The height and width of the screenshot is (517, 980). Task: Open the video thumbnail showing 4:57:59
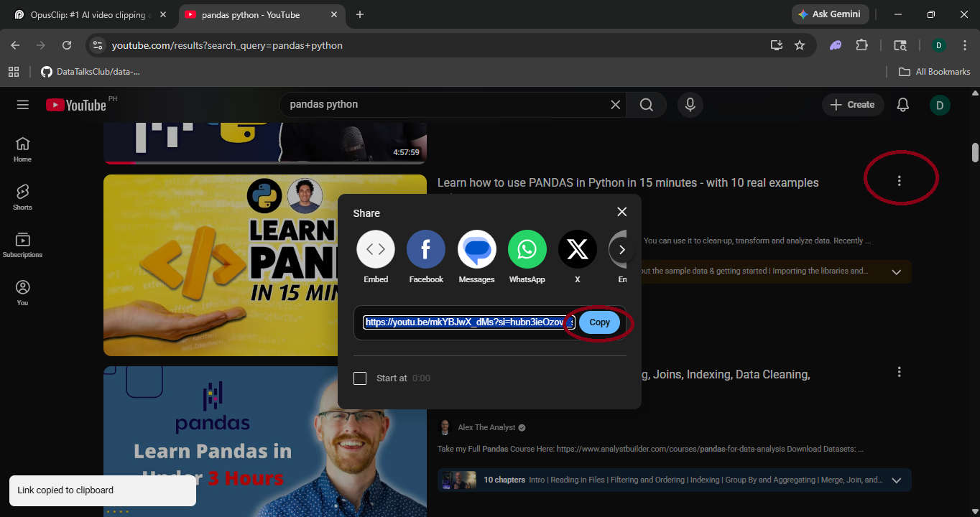265,143
